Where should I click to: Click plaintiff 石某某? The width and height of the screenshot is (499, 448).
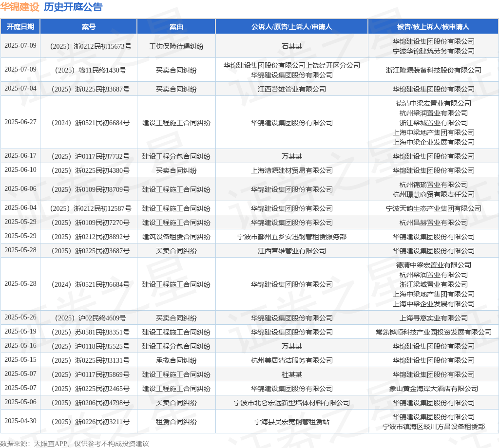click(x=292, y=46)
